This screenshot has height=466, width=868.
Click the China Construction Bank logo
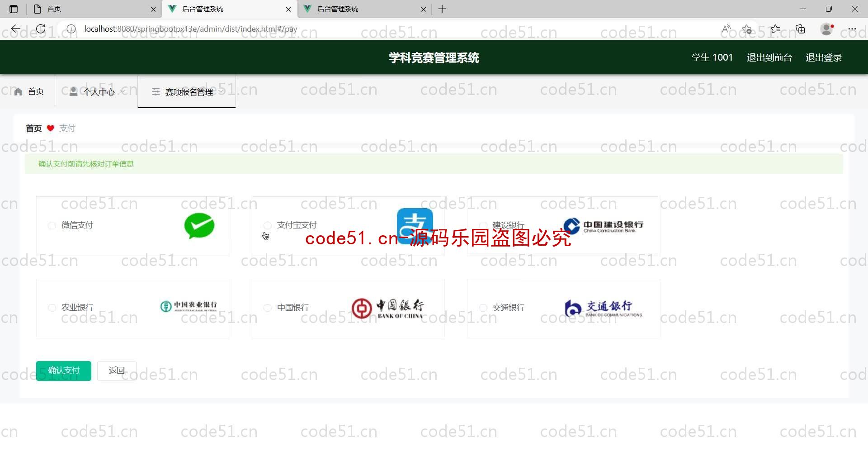click(604, 226)
